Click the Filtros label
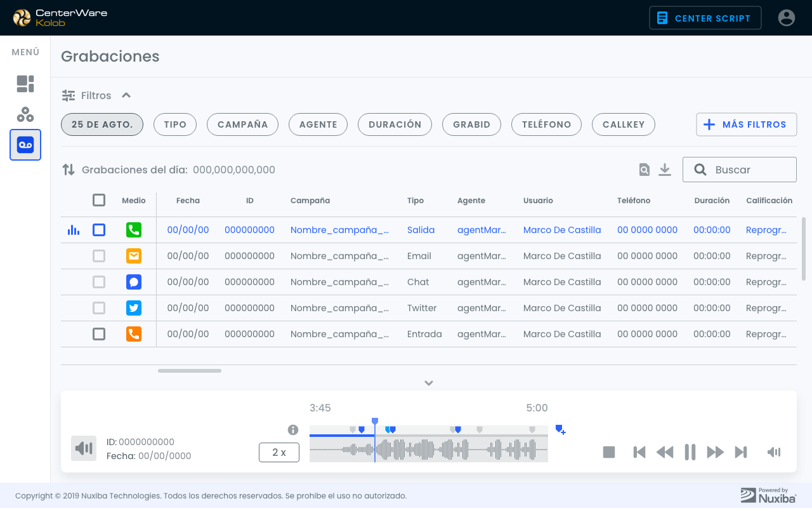Viewport: 812px width, 508px height. pos(96,95)
